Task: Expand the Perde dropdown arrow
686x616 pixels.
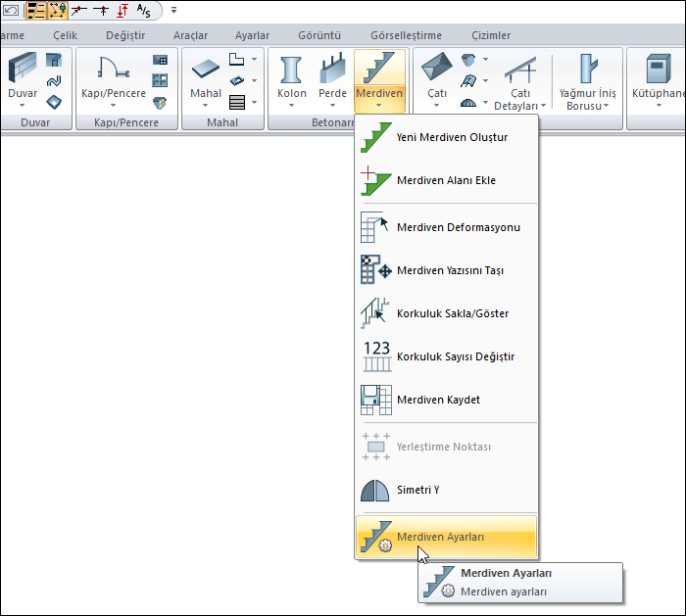Action: (332, 106)
